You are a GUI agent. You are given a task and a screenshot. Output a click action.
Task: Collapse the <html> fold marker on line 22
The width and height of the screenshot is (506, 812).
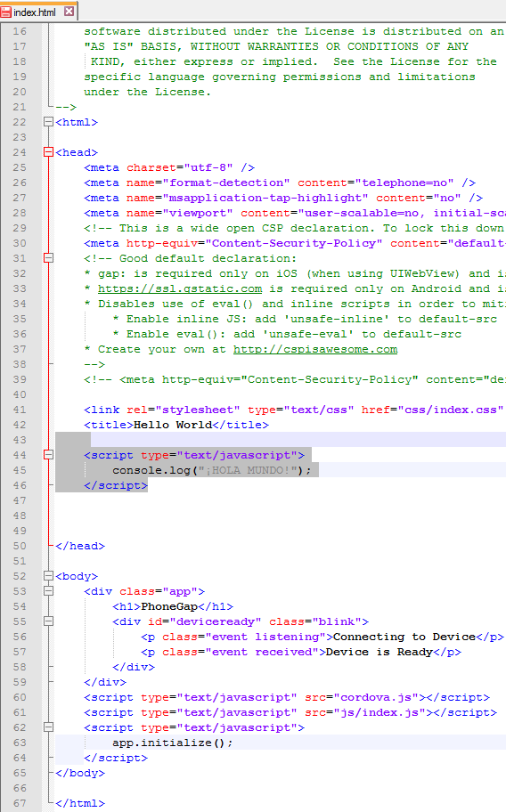(48, 122)
